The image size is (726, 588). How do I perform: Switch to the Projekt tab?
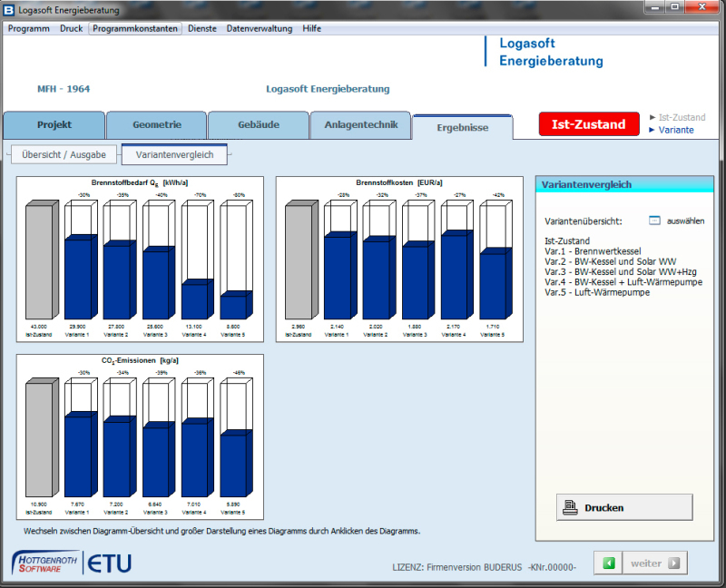54,125
